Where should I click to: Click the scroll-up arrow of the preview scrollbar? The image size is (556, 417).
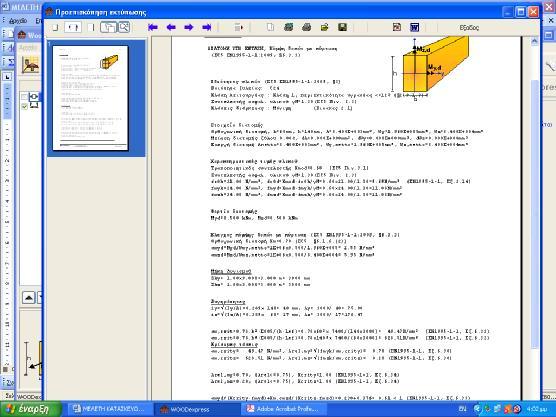pyautogui.click(x=534, y=41)
